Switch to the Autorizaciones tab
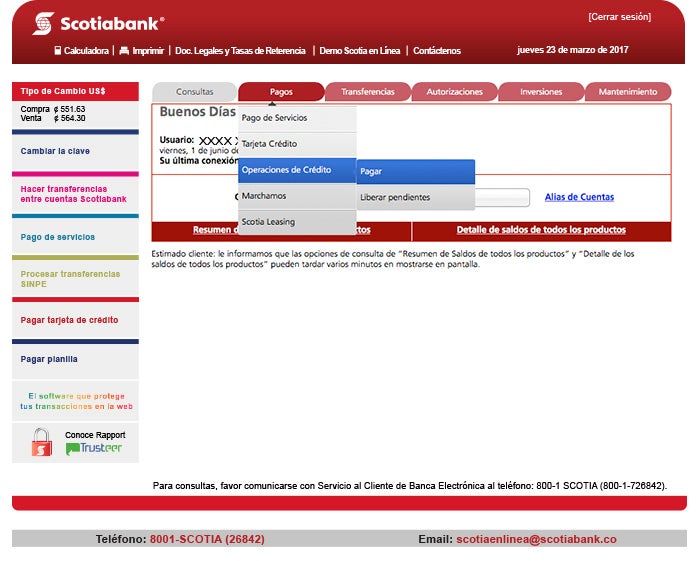This screenshot has height=561, width=700. (454, 92)
